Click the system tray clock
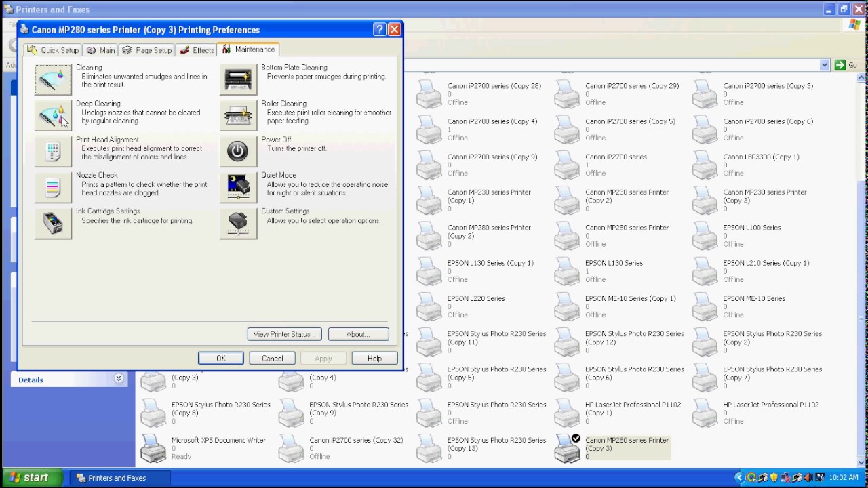The height and width of the screenshot is (488, 868). coord(844,478)
